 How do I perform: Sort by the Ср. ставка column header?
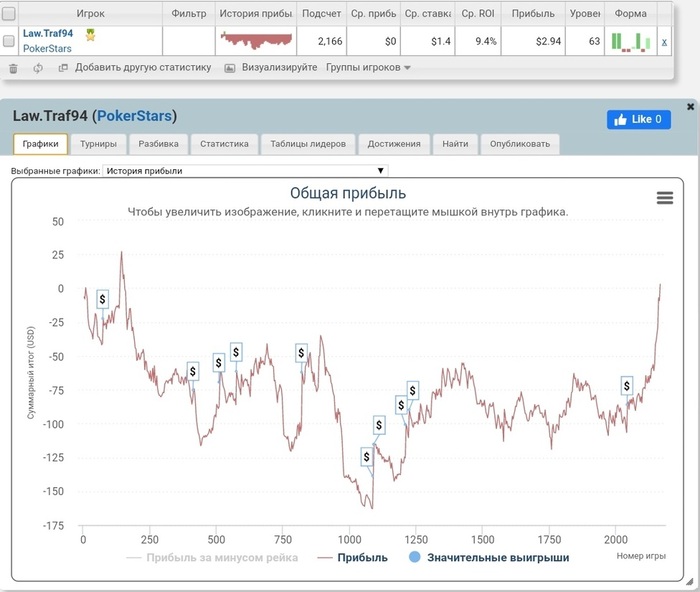(x=428, y=14)
